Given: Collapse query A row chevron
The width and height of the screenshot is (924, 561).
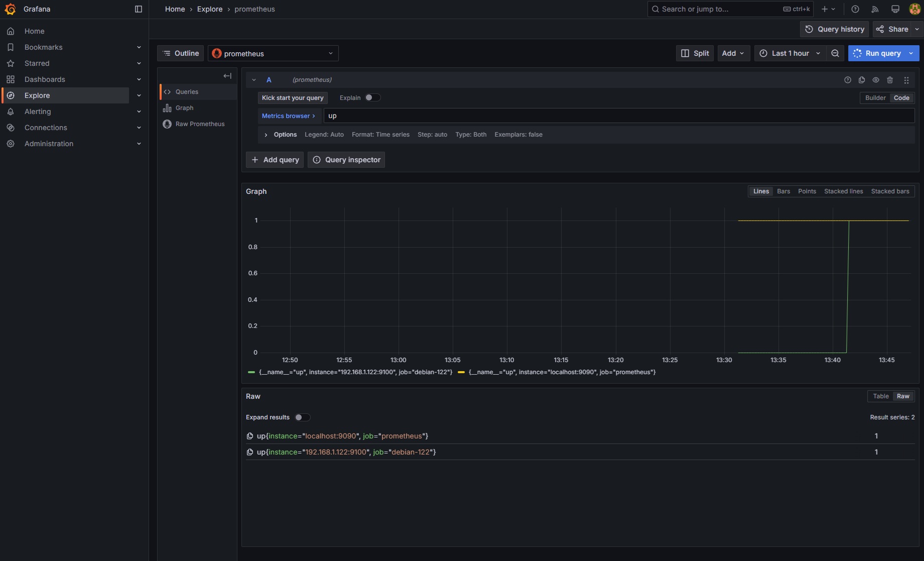Looking at the screenshot, I should [254, 80].
